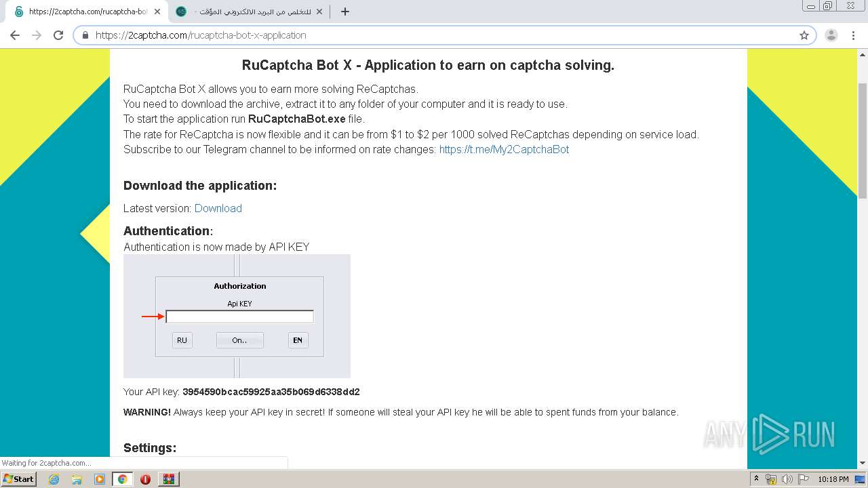
Task: Open the network tray icon
Action: pos(771,479)
